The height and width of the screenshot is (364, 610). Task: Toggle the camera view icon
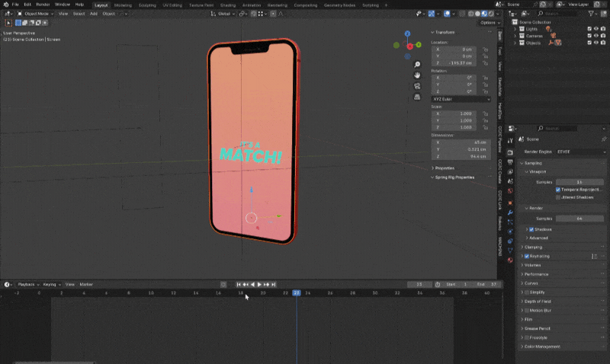point(418,86)
